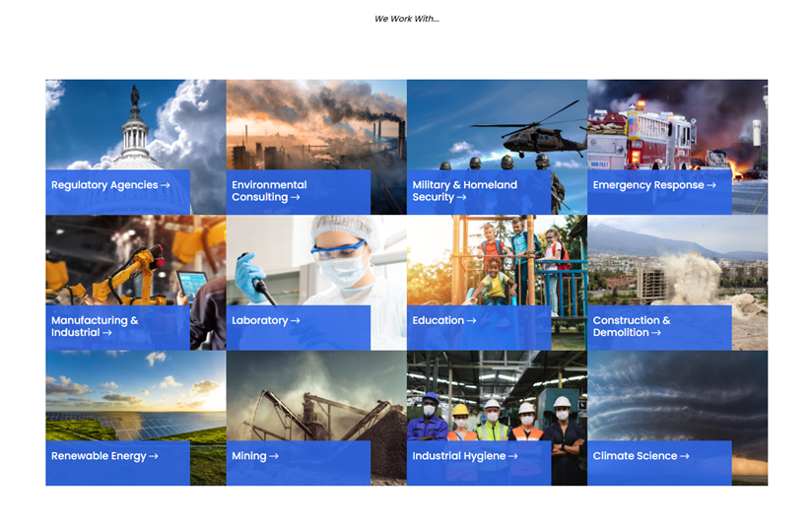Open the Mining link

tap(255, 456)
